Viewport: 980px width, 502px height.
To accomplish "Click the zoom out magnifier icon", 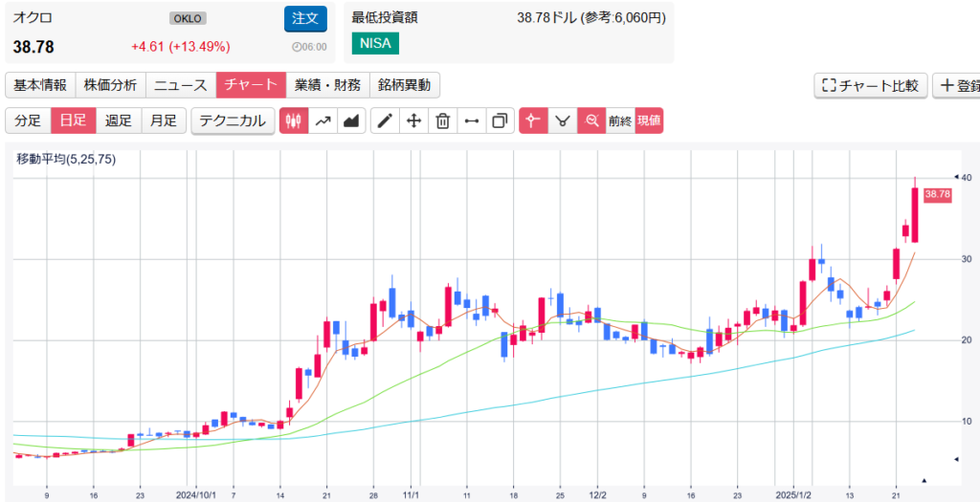I will pos(591,121).
